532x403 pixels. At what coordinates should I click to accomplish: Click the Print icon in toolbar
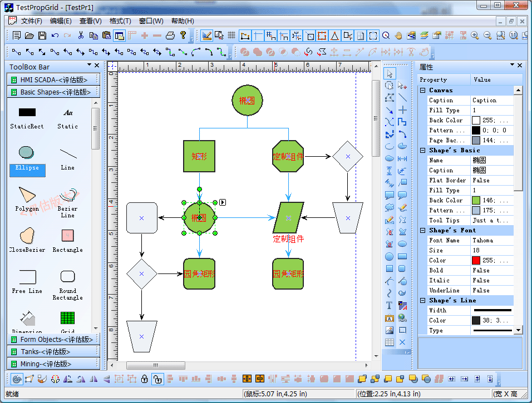170,36
